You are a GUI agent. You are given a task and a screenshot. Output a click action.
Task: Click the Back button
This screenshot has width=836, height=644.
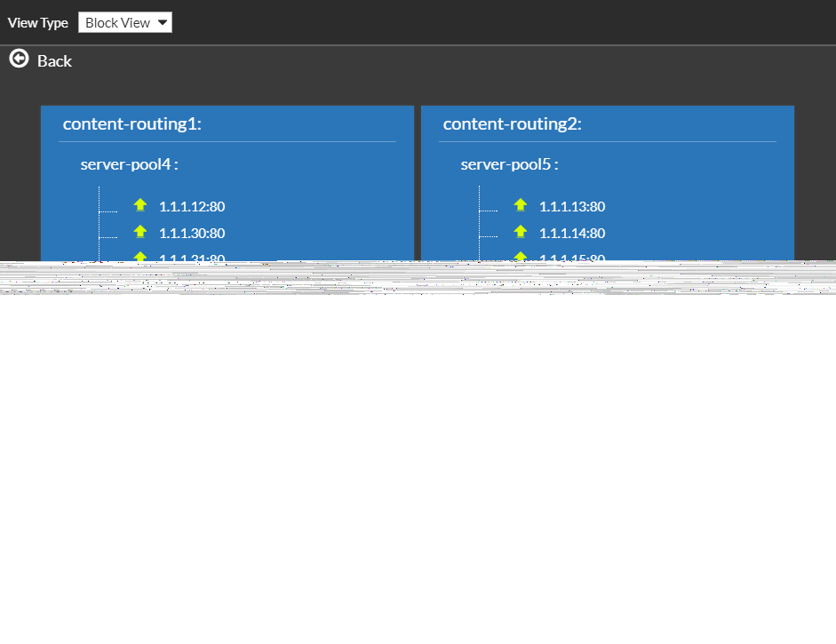(x=54, y=60)
